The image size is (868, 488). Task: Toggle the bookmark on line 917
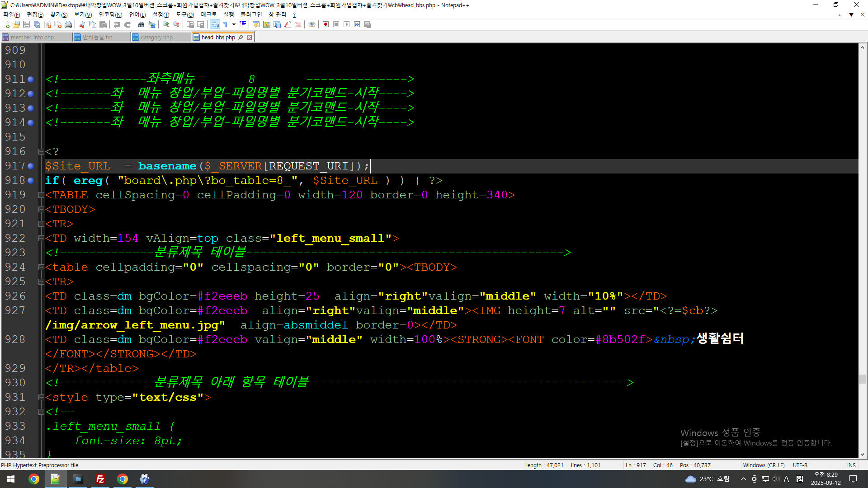coord(31,166)
